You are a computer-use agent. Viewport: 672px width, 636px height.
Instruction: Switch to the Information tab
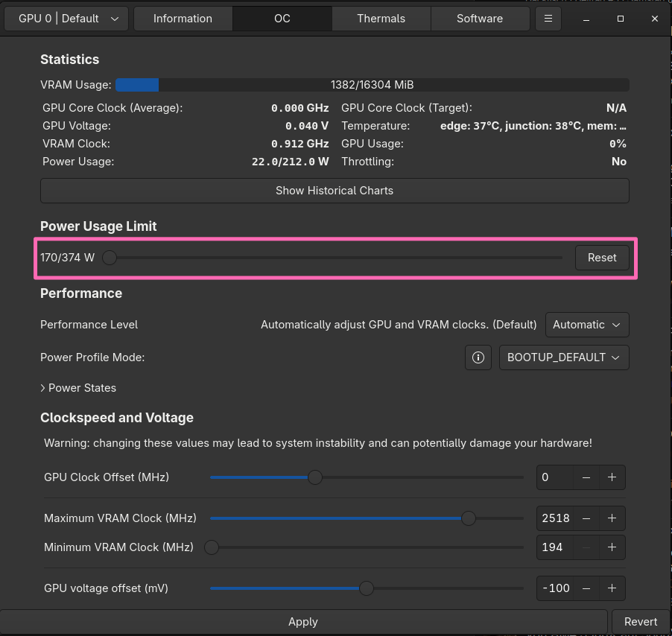tap(183, 19)
